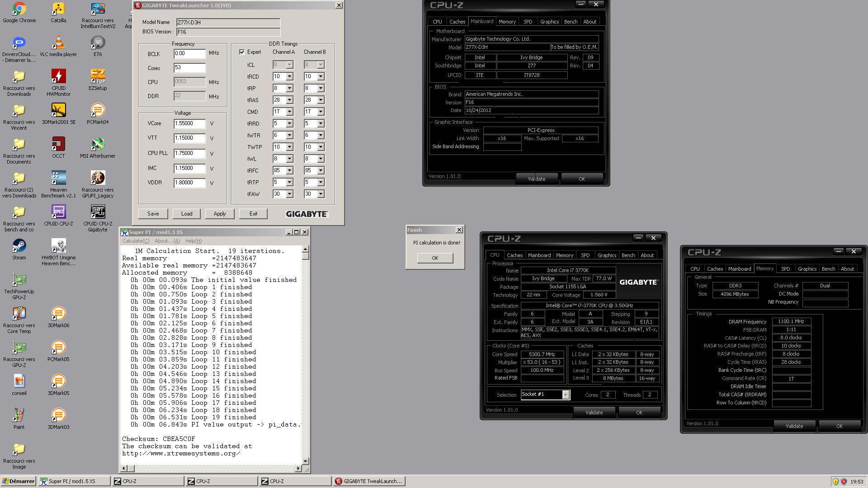Expand the tWTR Channel B dropdown
Viewport: 868px width, 488px height.
tap(321, 135)
